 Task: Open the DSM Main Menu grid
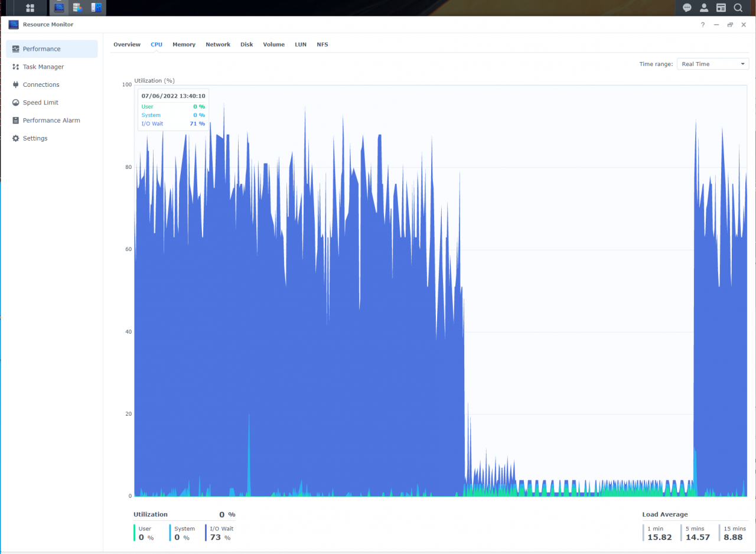[x=30, y=8]
